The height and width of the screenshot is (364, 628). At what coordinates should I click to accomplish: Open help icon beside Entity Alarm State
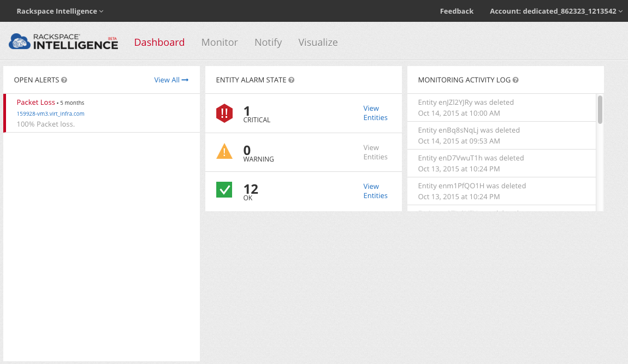(x=292, y=80)
